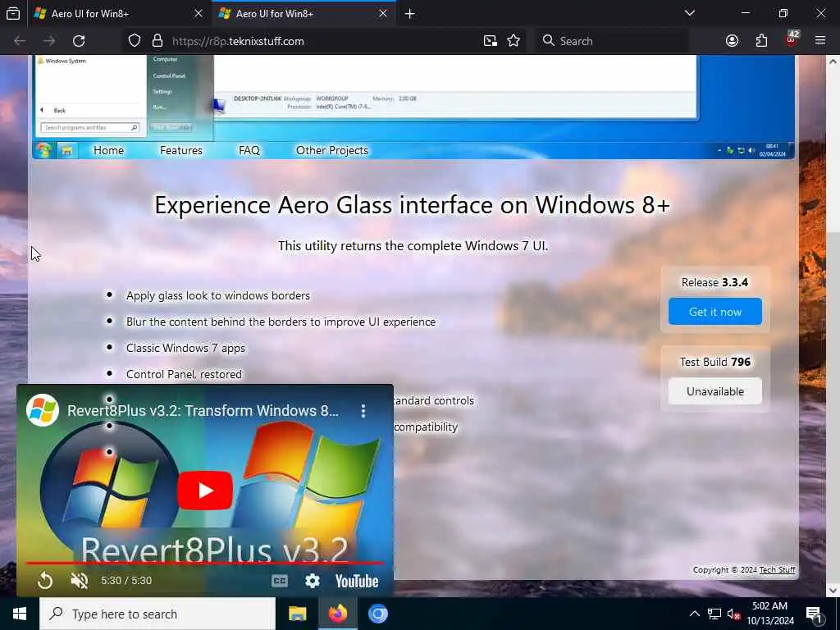Select Firefox in the taskbar
Screen dimensions: 840x630
[337, 614]
